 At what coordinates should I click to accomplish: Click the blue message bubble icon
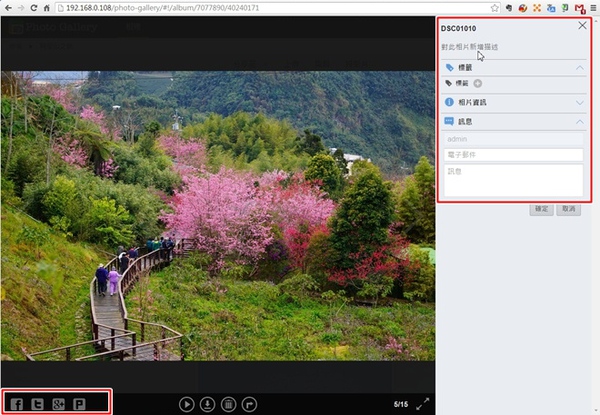449,121
